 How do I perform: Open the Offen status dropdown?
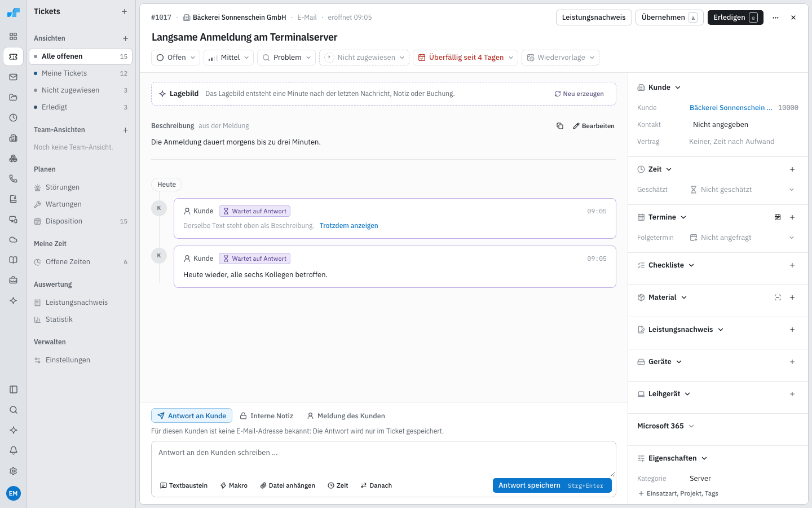click(x=176, y=58)
